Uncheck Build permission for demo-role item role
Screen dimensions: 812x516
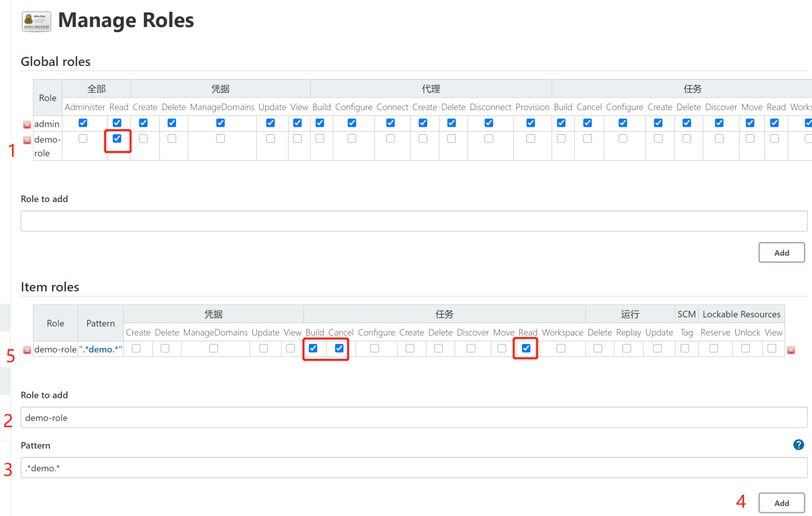pos(313,348)
